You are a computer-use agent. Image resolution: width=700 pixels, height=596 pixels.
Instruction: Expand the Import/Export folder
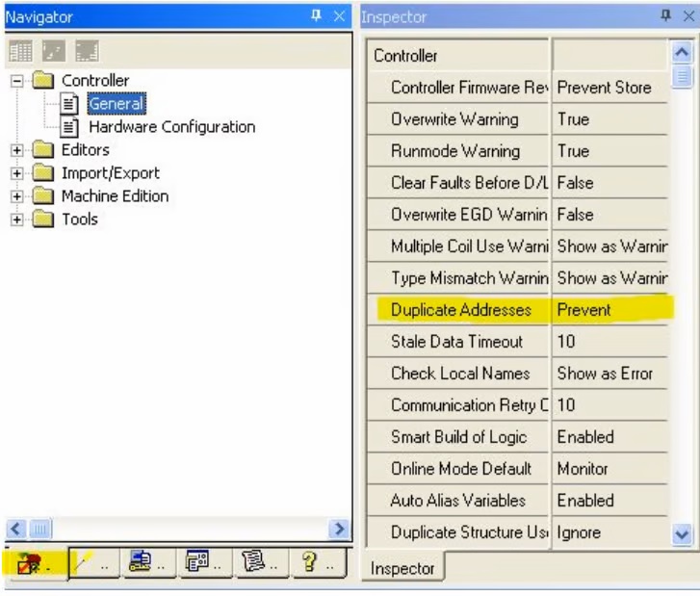(x=17, y=173)
